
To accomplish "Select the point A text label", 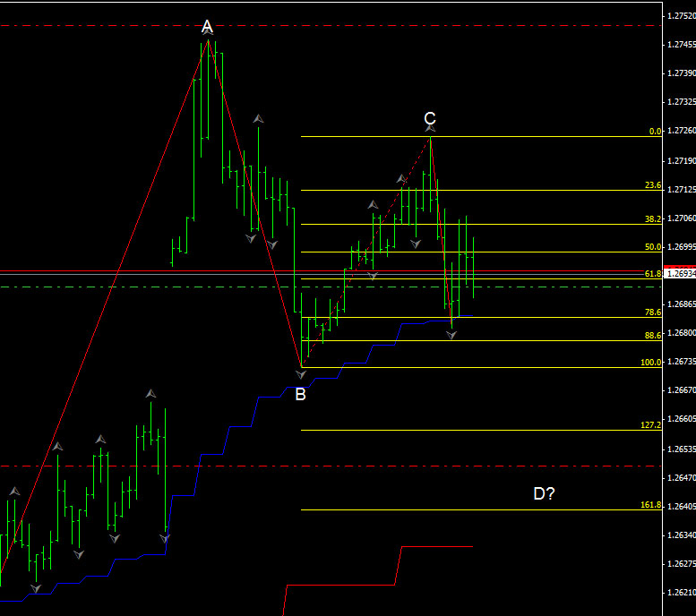I will pos(207,26).
